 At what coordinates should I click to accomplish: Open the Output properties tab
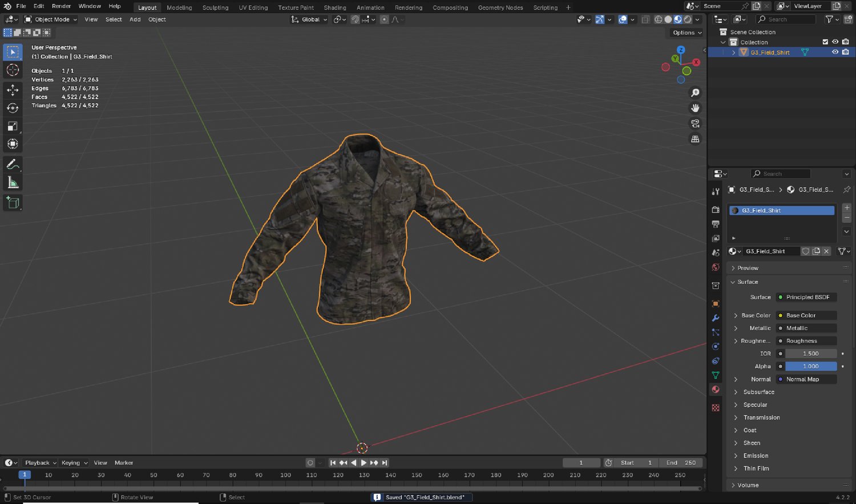tap(716, 224)
